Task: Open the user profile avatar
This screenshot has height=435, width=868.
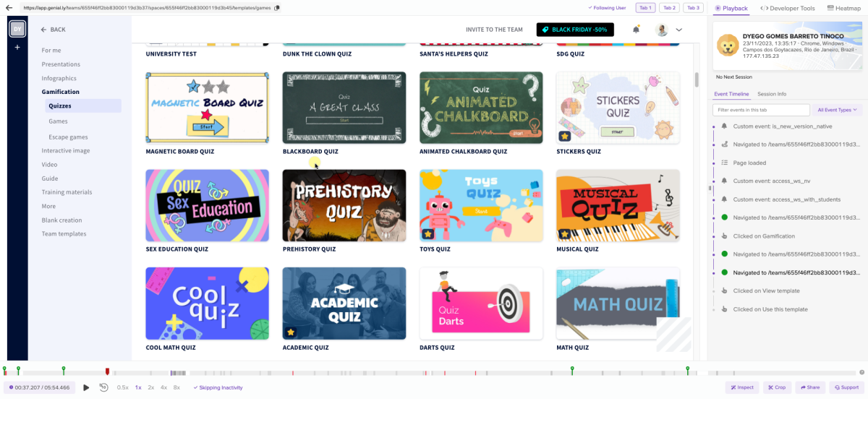Action: click(x=661, y=30)
